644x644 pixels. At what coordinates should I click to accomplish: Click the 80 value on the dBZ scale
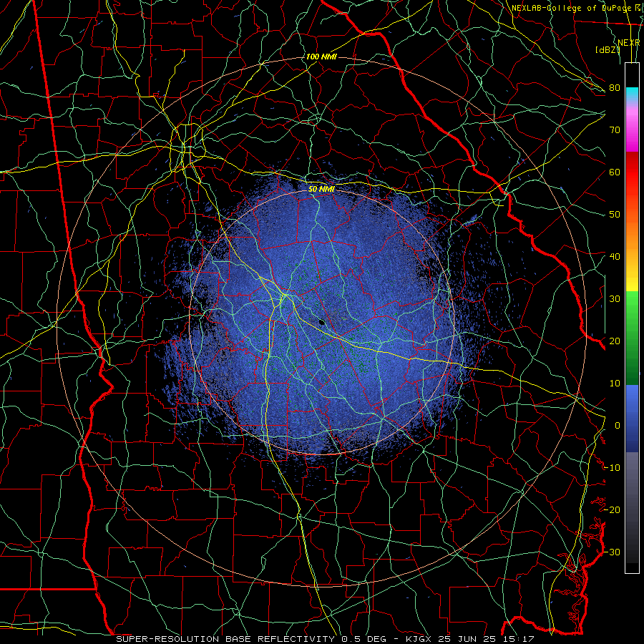point(615,88)
